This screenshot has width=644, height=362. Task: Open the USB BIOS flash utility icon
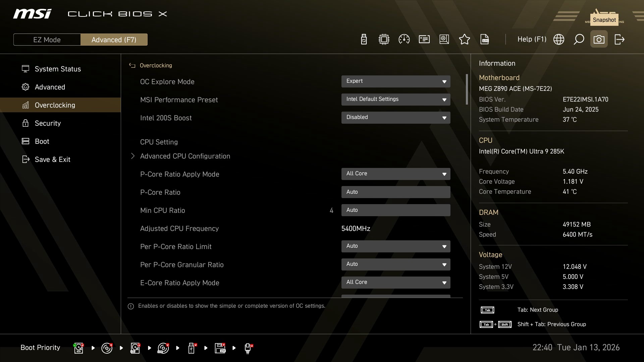point(364,40)
